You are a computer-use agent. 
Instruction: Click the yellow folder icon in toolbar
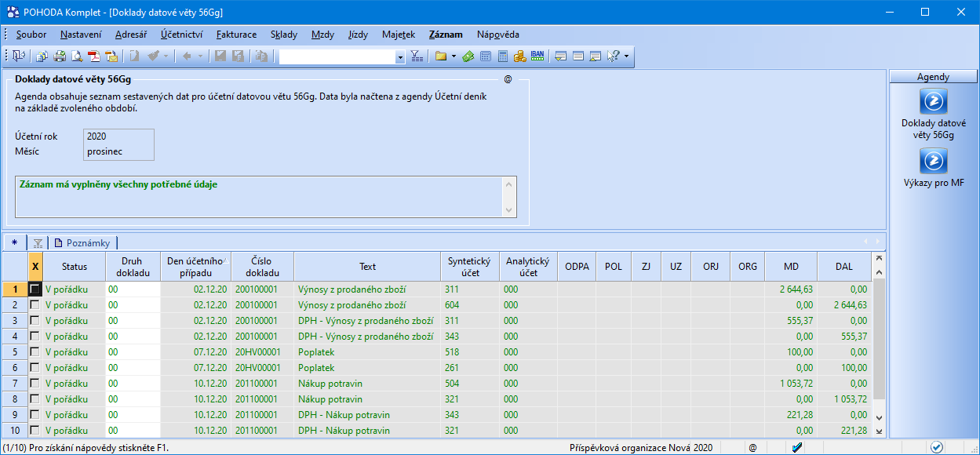point(441,56)
